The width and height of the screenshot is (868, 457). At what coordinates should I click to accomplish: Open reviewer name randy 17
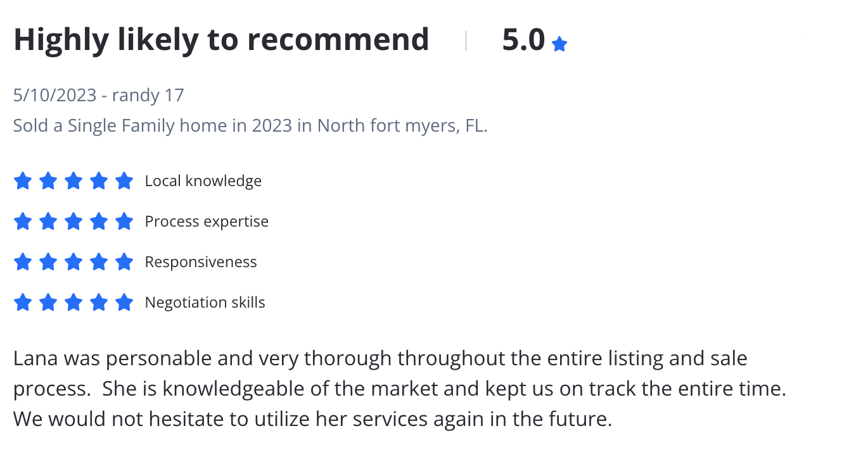[148, 96]
